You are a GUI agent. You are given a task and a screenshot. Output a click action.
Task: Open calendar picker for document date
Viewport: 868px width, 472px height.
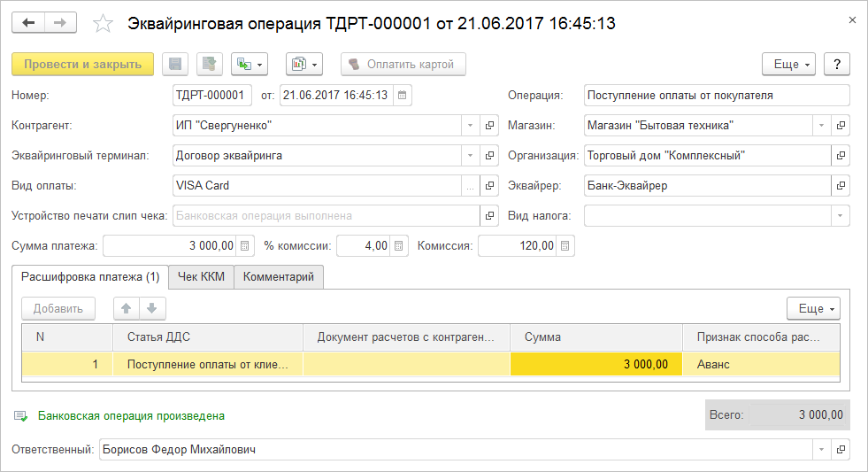pyautogui.click(x=403, y=95)
